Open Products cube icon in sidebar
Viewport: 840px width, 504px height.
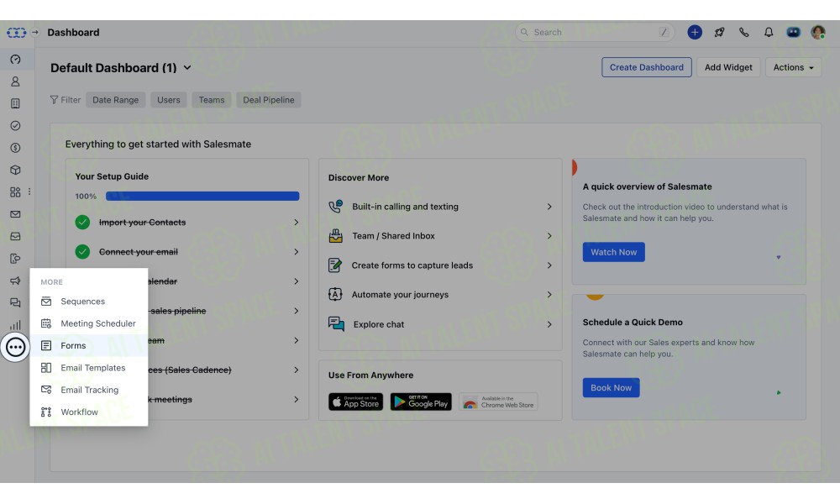(15, 170)
